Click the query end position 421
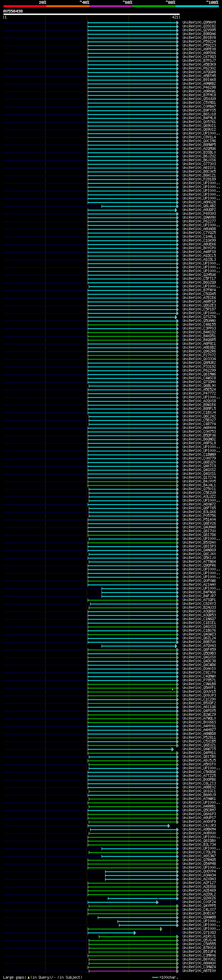 pos(175,17)
